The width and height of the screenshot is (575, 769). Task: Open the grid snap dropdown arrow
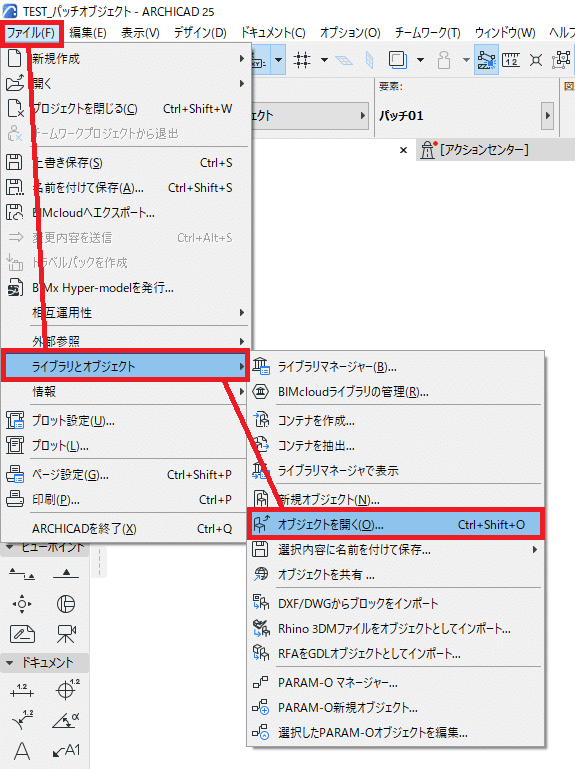click(x=324, y=60)
